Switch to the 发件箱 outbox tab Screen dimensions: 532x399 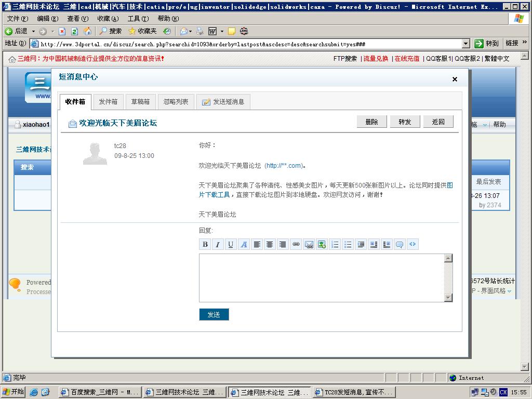pos(108,102)
